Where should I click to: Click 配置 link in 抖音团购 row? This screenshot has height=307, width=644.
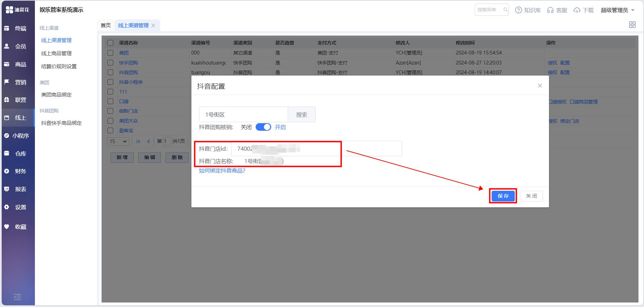click(x=565, y=72)
